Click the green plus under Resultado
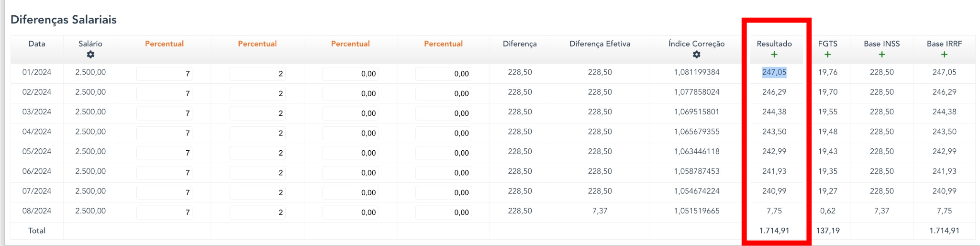Viewport: 980px width, 246px height. [774, 55]
